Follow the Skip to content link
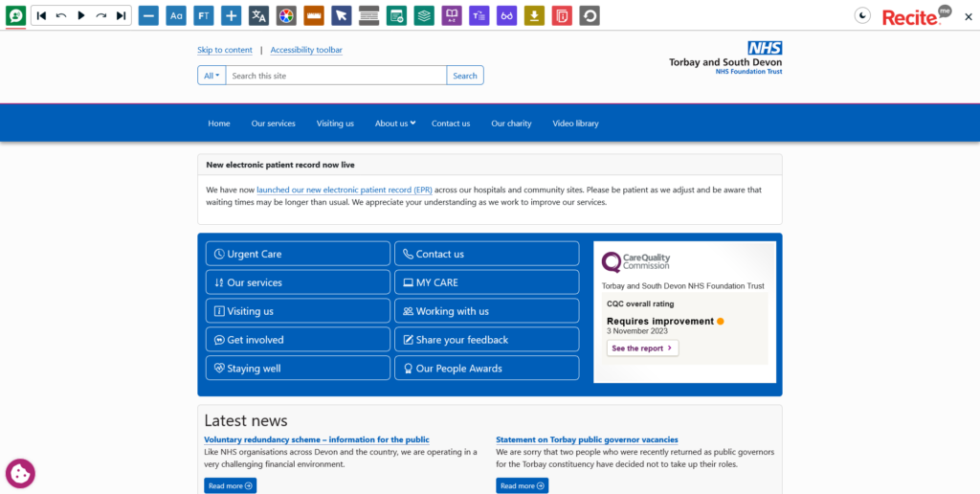This screenshot has height=494, width=980. [225, 50]
